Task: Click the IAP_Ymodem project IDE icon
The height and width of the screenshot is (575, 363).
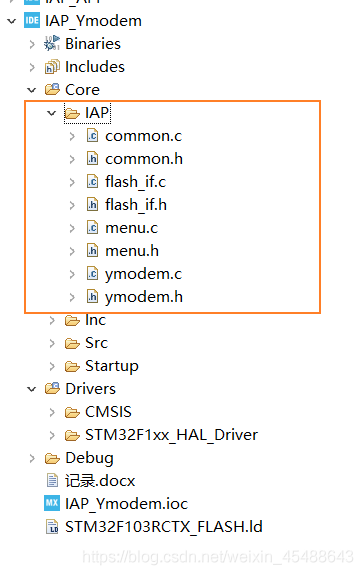Action: click(x=32, y=21)
